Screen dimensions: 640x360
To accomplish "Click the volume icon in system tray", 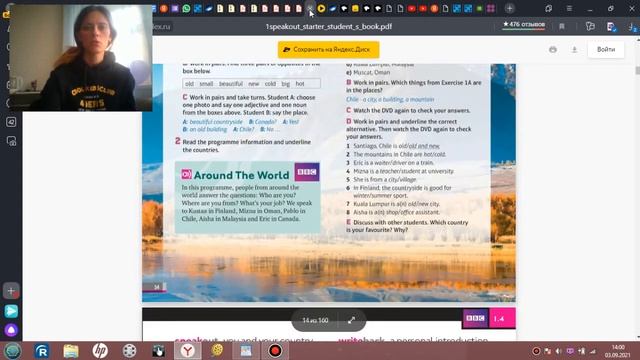I will pos(558,351).
